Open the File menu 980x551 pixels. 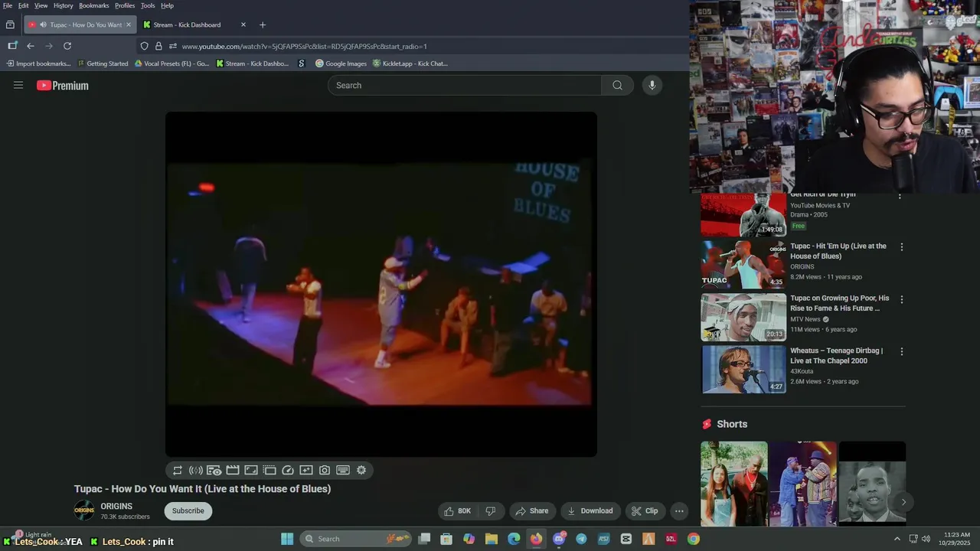coord(8,5)
